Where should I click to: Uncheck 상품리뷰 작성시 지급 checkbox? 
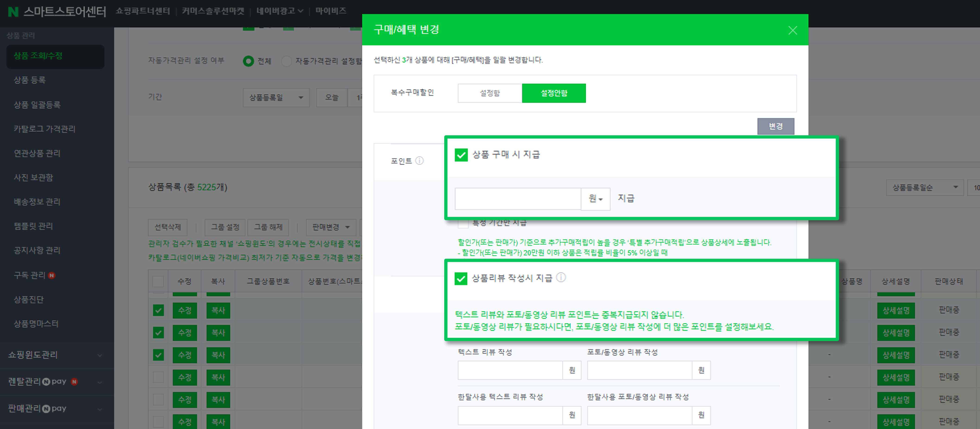click(x=461, y=278)
